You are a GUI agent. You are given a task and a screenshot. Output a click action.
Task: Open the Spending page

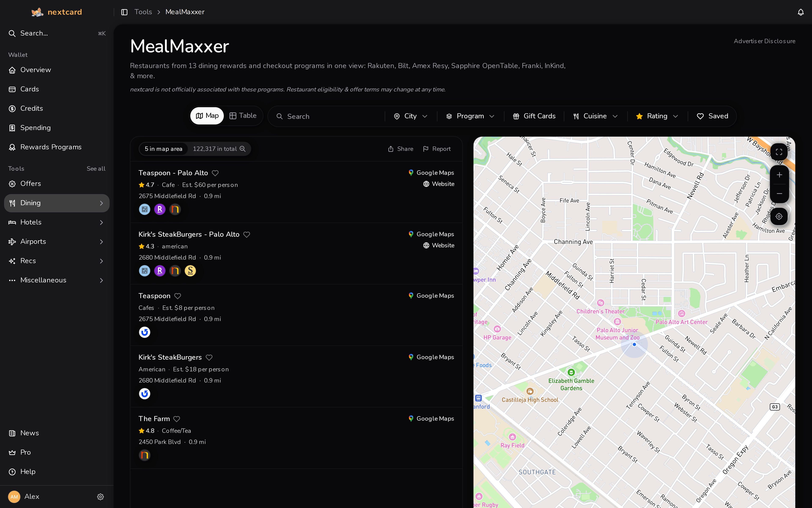57,128
